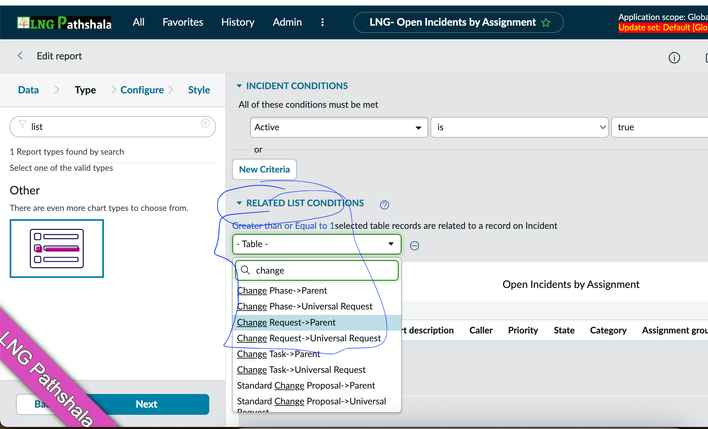Collapse the Incident Conditions section
Viewport: 708px width, 429px height.
[x=239, y=86]
